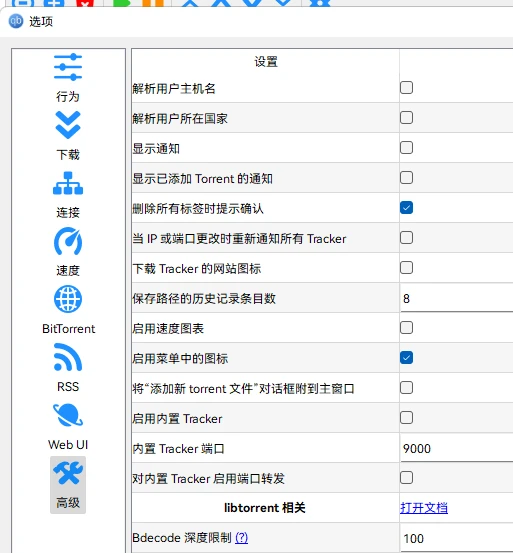Screen dimensions: 513x553
Task: Enable 下载 Tracker 的网站图标 checkbox
Action: (x=406, y=267)
